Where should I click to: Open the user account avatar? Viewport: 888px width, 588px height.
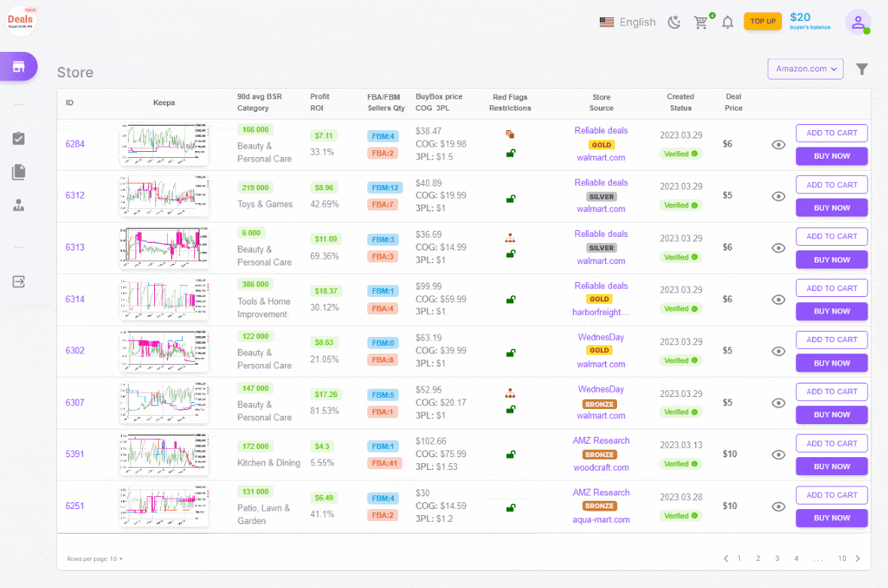coord(858,22)
